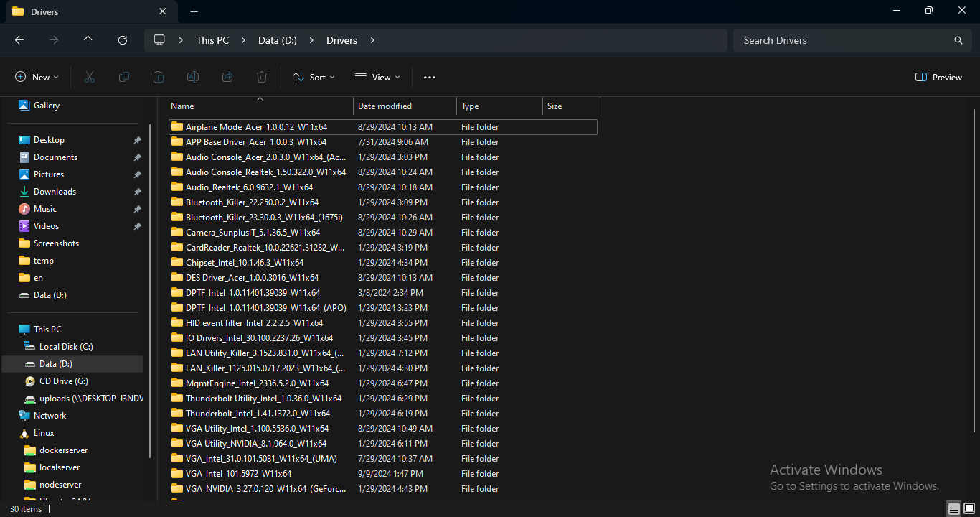Sort by Date modified column header
Viewport: 980px width, 517px height.
(405, 106)
